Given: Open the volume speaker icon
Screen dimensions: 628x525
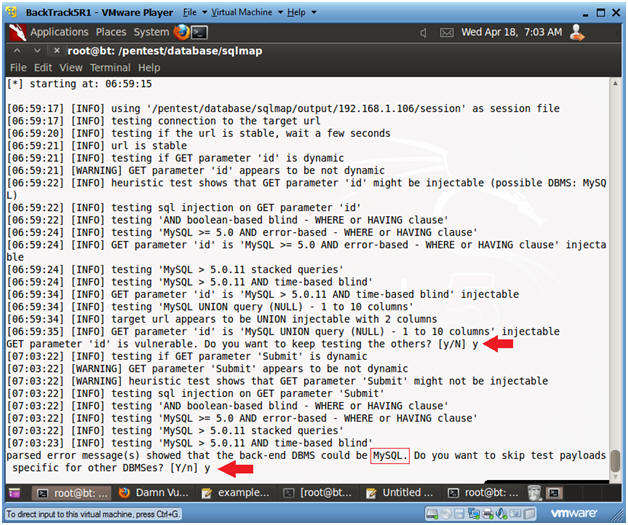Looking at the screenshot, I should (x=423, y=33).
